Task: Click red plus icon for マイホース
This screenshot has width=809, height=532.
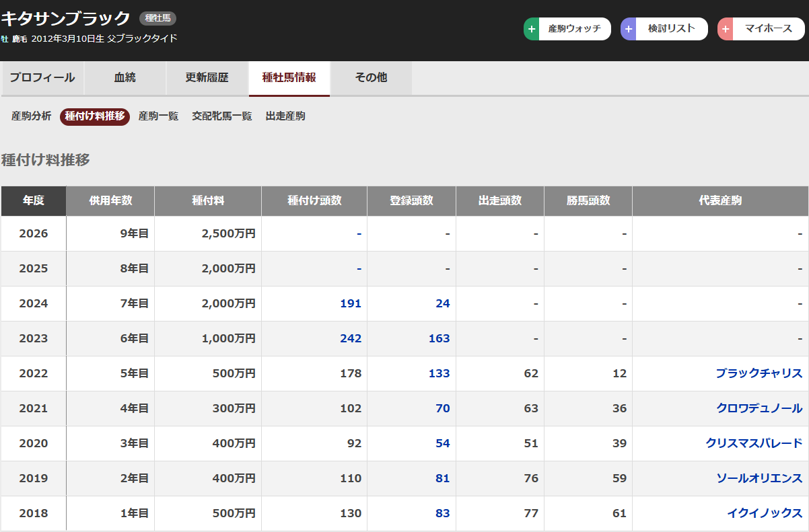Action: 726,29
